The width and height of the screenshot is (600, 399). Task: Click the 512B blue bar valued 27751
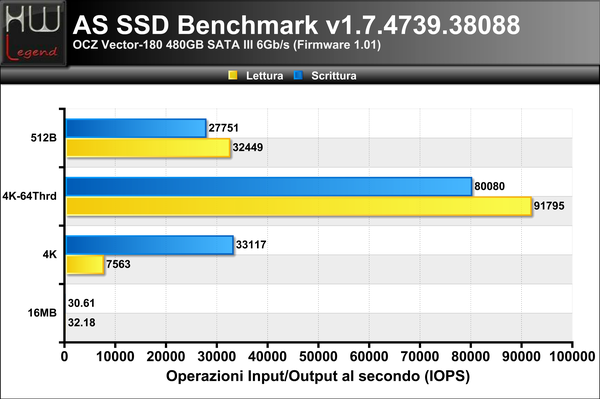click(136, 128)
